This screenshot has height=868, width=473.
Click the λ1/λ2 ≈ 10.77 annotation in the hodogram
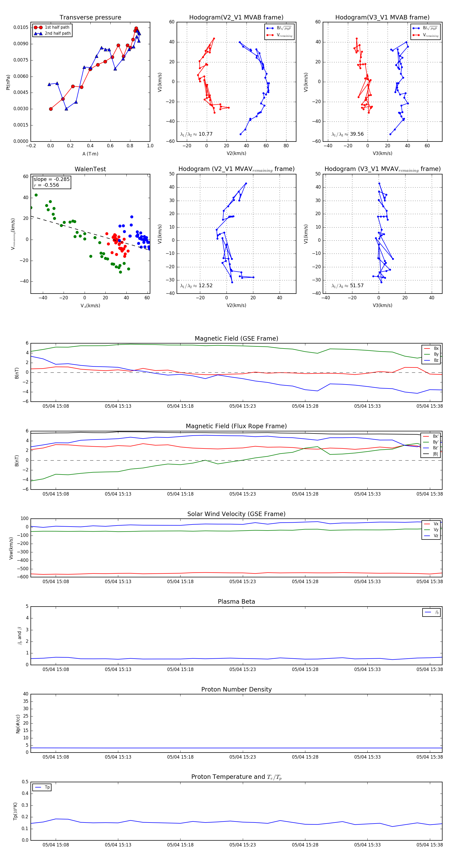click(196, 134)
